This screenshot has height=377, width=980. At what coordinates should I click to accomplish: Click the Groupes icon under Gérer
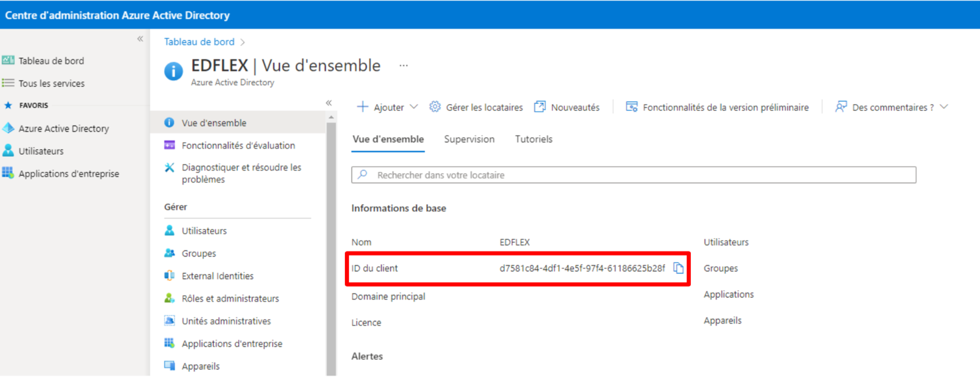tap(170, 253)
